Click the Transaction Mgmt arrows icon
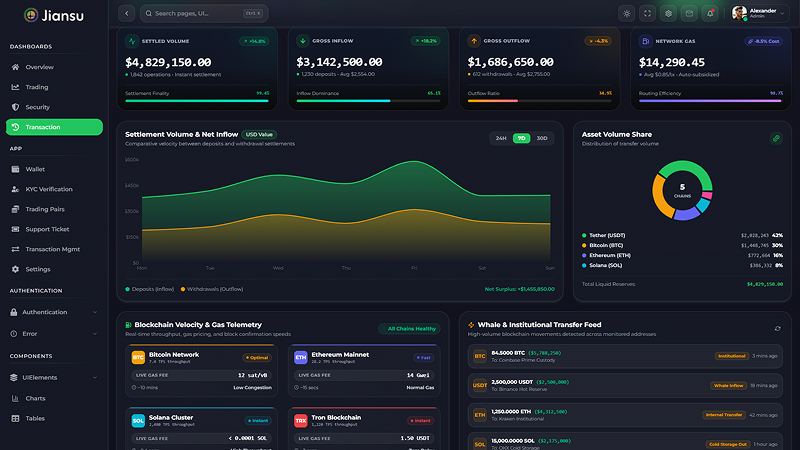 point(15,249)
